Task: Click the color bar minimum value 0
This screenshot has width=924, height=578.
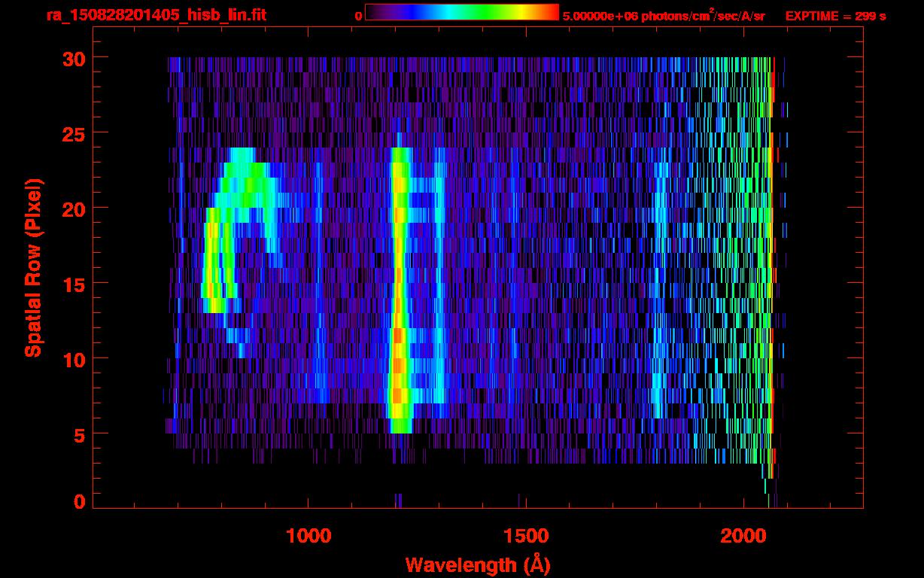Action: (358, 16)
